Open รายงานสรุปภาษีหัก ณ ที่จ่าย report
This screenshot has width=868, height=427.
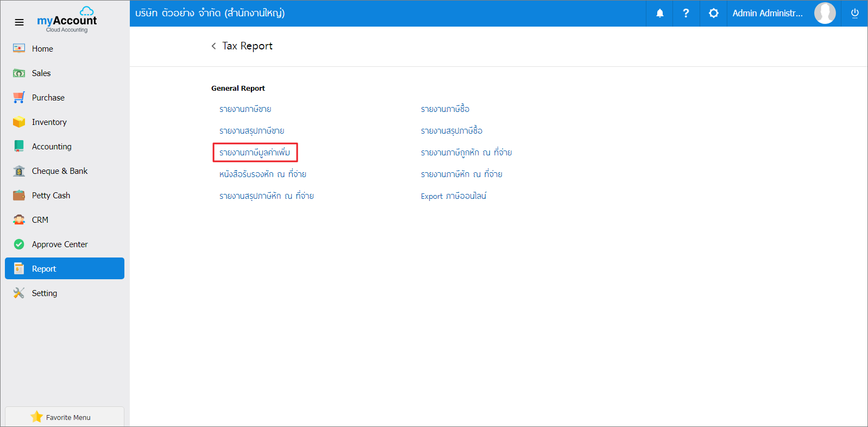coord(267,196)
